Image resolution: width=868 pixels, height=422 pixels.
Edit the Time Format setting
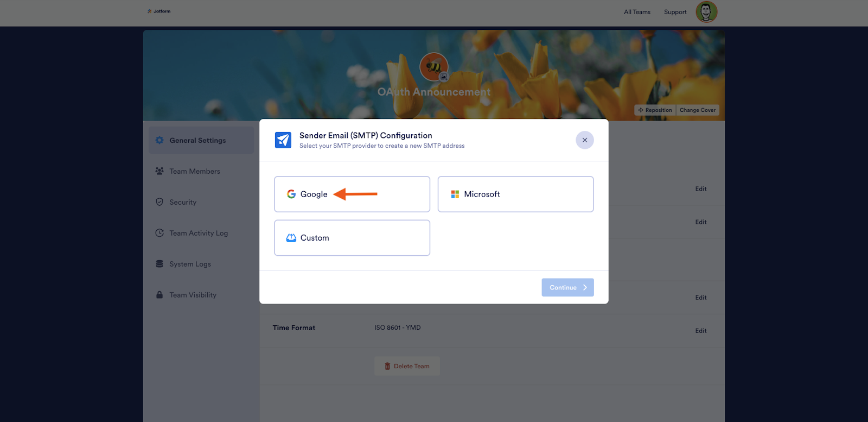[701, 331]
